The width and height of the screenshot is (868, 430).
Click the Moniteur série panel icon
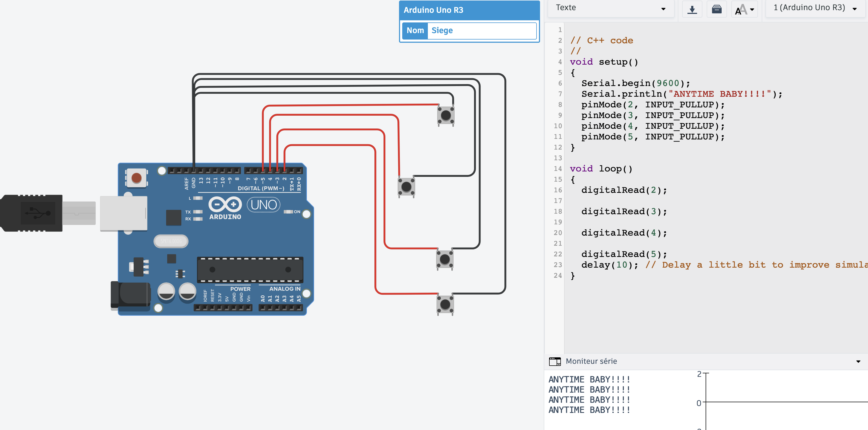click(x=555, y=361)
